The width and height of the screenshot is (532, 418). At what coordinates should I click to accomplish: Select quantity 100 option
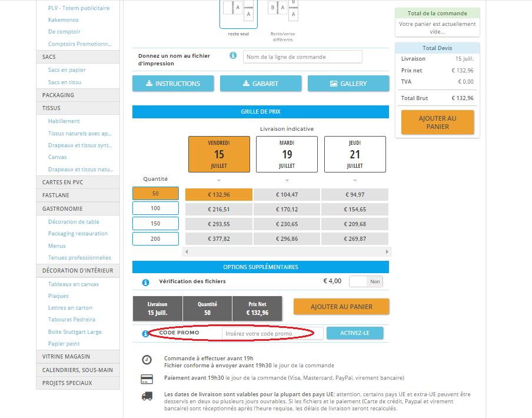[155, 208]
